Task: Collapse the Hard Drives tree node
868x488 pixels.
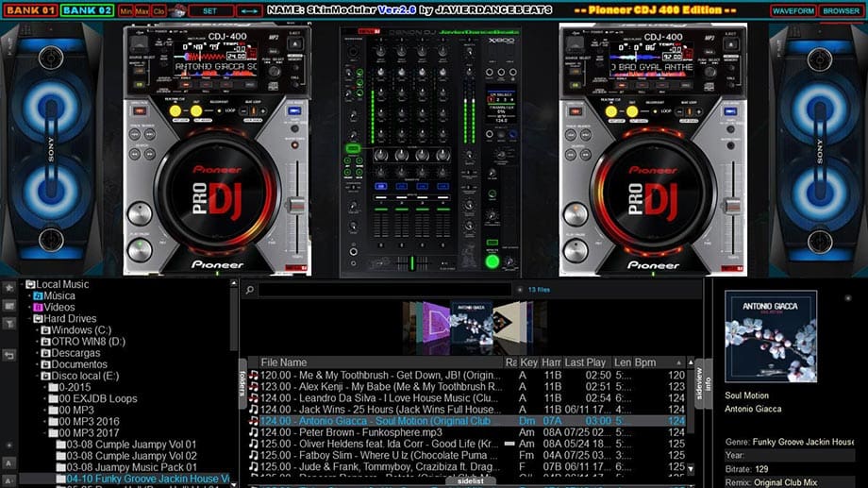Action: [30, 318]
